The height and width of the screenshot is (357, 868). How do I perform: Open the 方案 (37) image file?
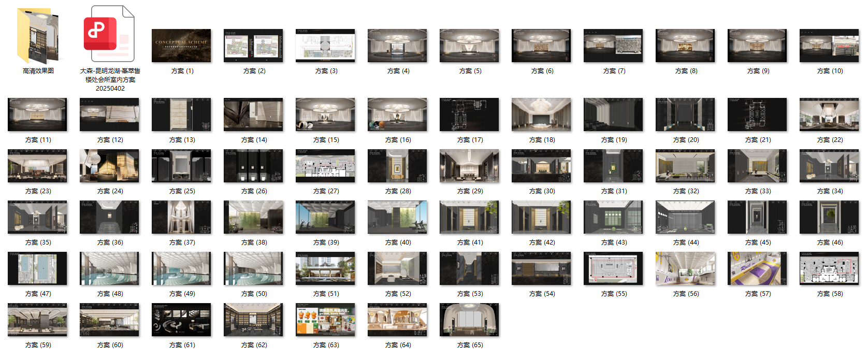click(181, 217)
